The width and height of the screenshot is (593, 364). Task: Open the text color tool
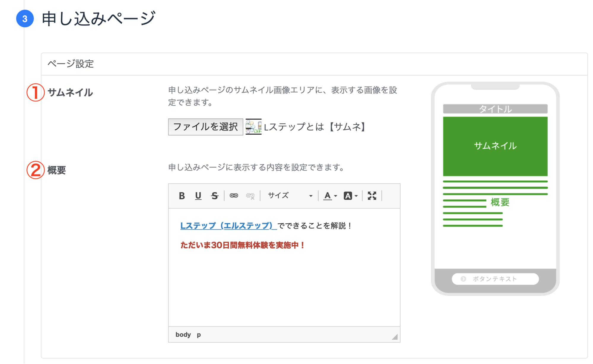[x=327, y=195]
